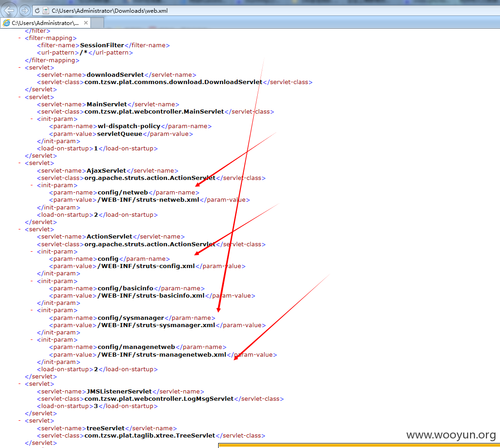Collapse the MainServlet servlet node
The image size is (500, 448).
(20, 97)
